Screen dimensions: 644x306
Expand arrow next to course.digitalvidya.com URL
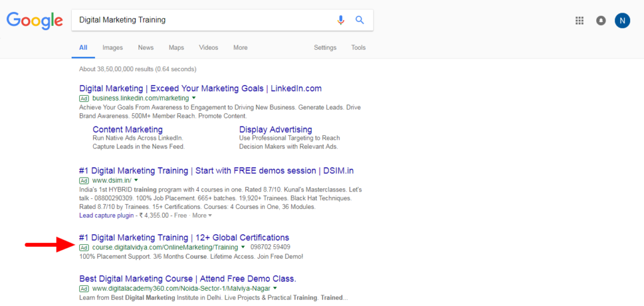pos(243,247)
